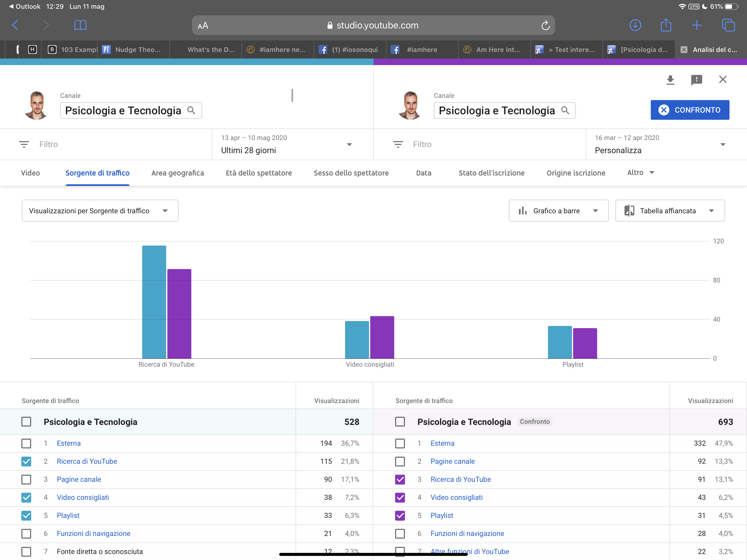Viewport: 747px width, 560px height.
Task: Click blue Ricerca di YouTube bar
Action: [x=154, y=302]
